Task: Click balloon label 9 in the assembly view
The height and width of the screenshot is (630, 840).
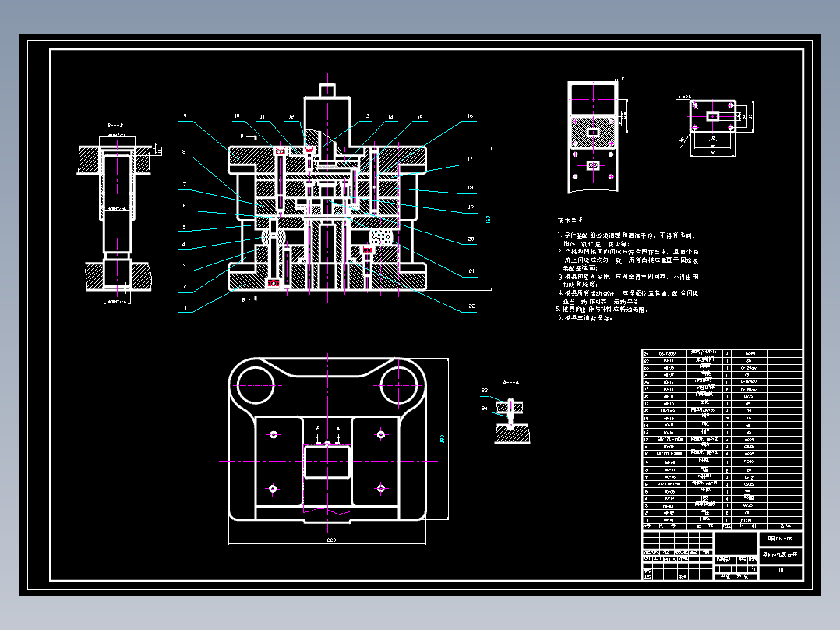Action: [185, 116]
